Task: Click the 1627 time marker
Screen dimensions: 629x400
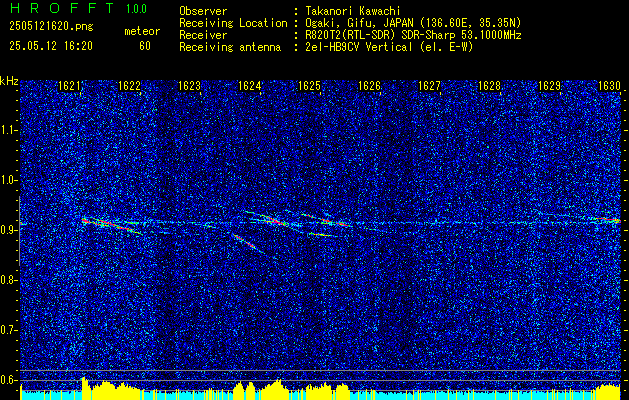Action: [x=429, y=86]
